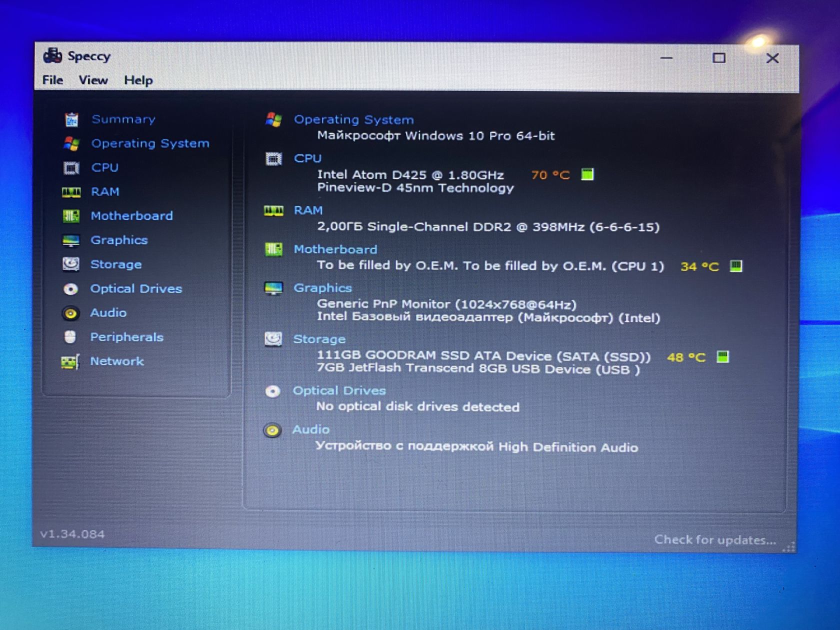Click the CPU chip icon in sidebar

(x=71, y=168)
